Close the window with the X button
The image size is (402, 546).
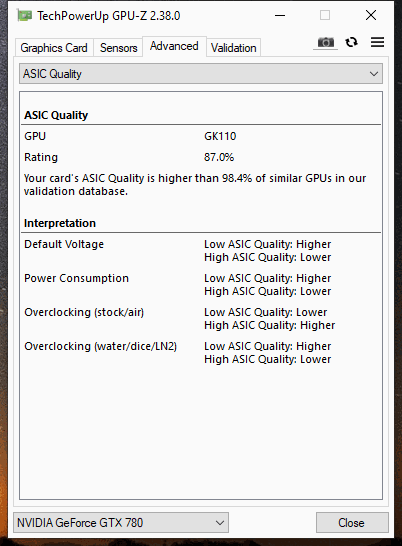coord(371,15)
